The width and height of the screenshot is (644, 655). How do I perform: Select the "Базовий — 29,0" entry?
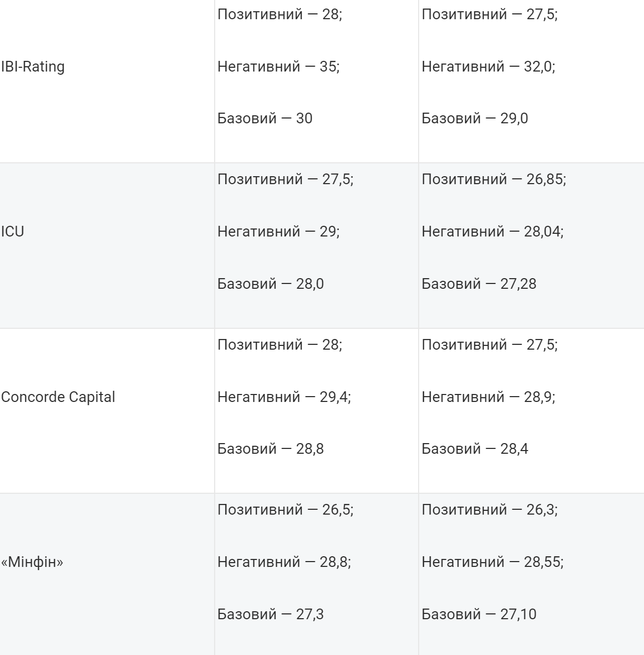[475, 119]
